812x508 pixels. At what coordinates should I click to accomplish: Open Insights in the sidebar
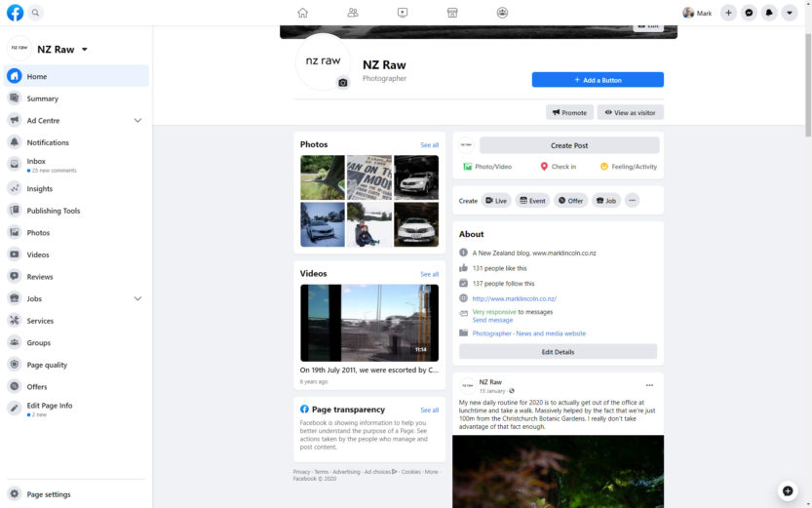76,188
